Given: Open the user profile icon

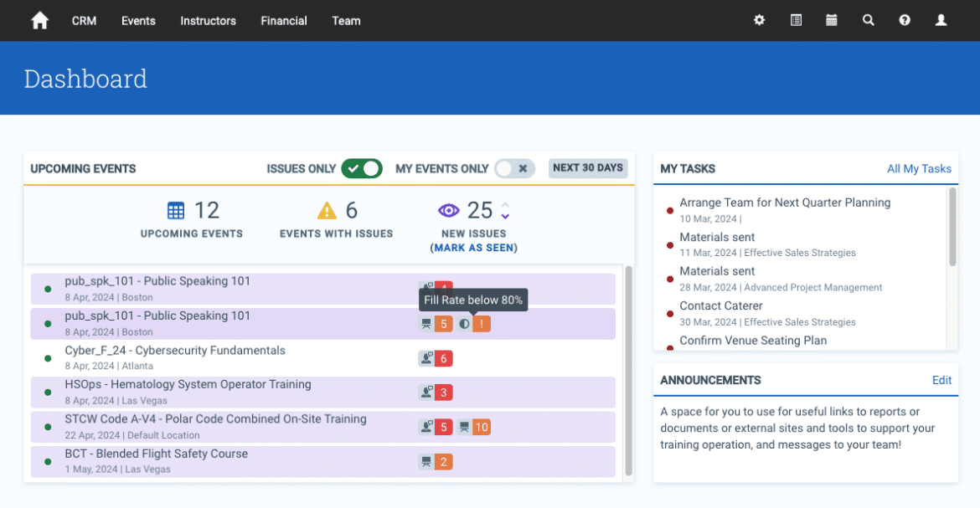Looking at the screenshot, I should (x=941, y=19).
